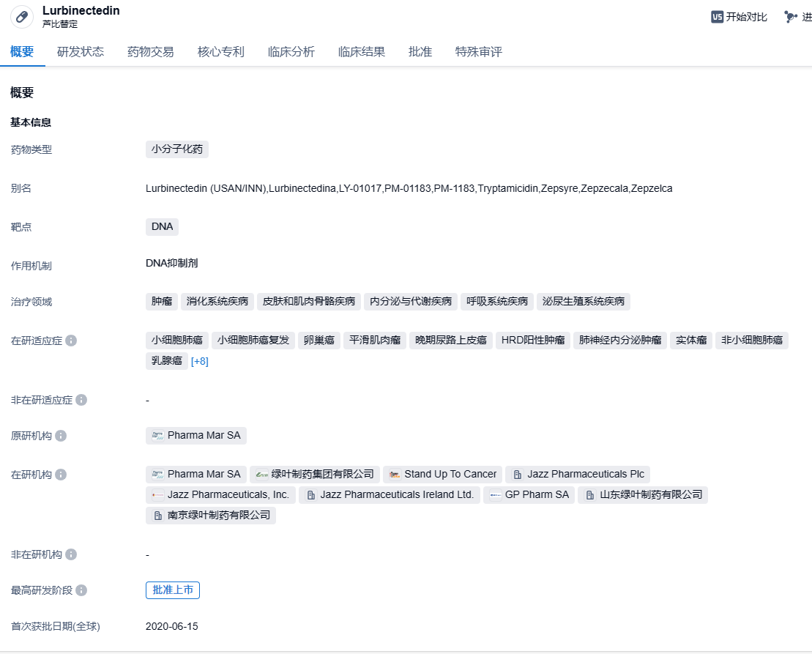Click info icon next to 在研适应症
The height and width of the screenshot is (654, 812).
point(71,341)
